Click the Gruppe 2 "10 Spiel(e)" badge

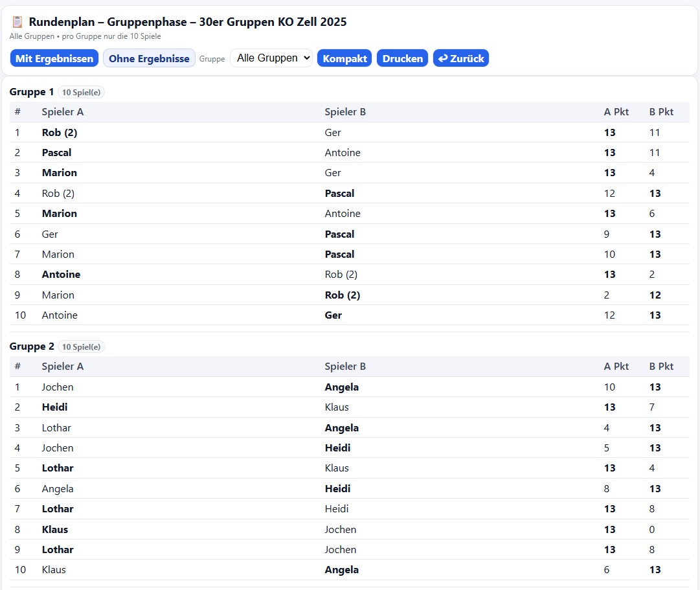pos(81,347)
